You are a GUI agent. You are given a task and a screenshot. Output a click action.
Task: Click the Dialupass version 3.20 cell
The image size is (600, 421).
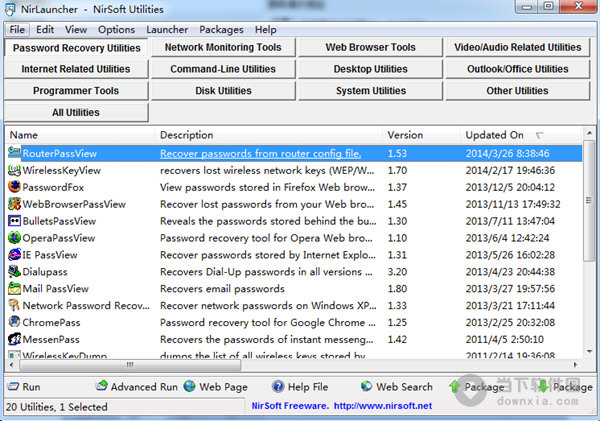(397, 272)
